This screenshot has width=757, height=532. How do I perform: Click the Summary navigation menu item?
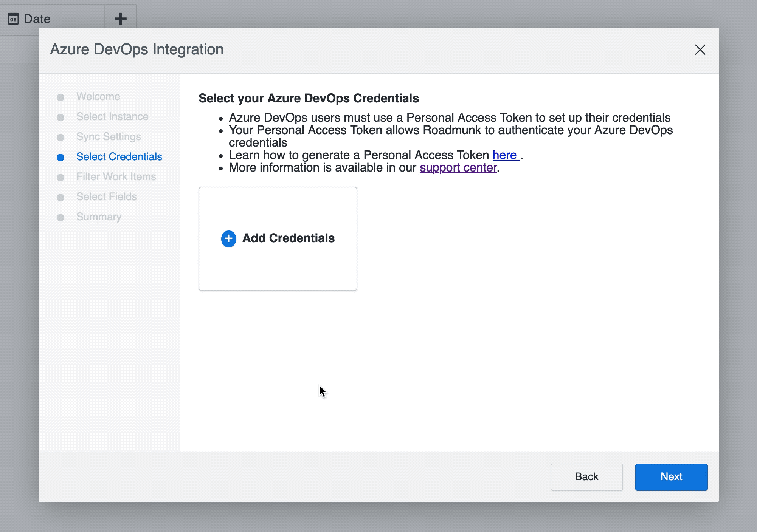(x=99, y=217)
